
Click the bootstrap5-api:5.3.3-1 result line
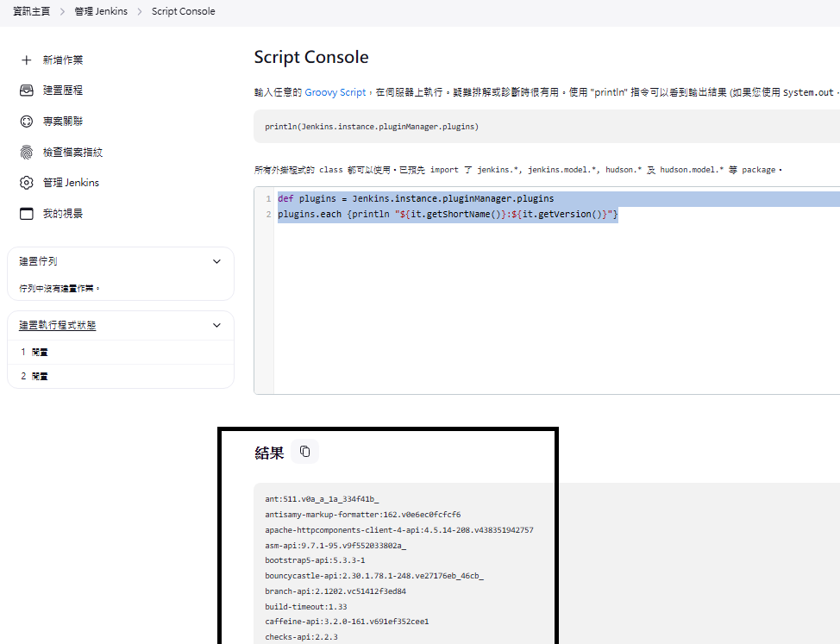[315, 560]
